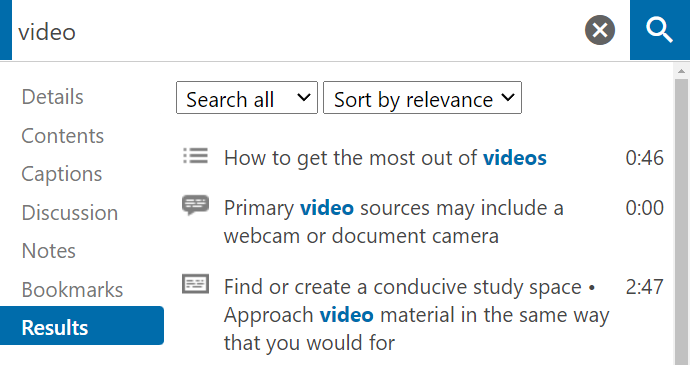The height and width of the screenshot is (365, 690).
Task: Select the Bookmarks tab
Action: (72, 290)
